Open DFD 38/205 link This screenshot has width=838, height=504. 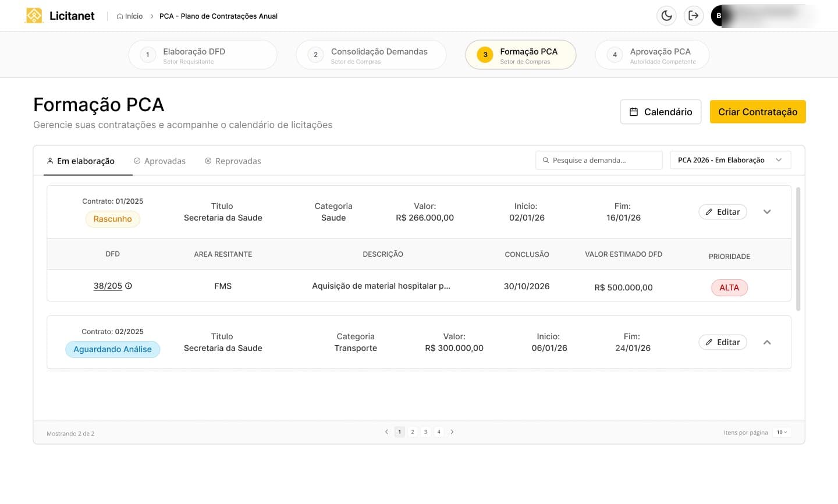pyautogui.click(x=108, y=286)
